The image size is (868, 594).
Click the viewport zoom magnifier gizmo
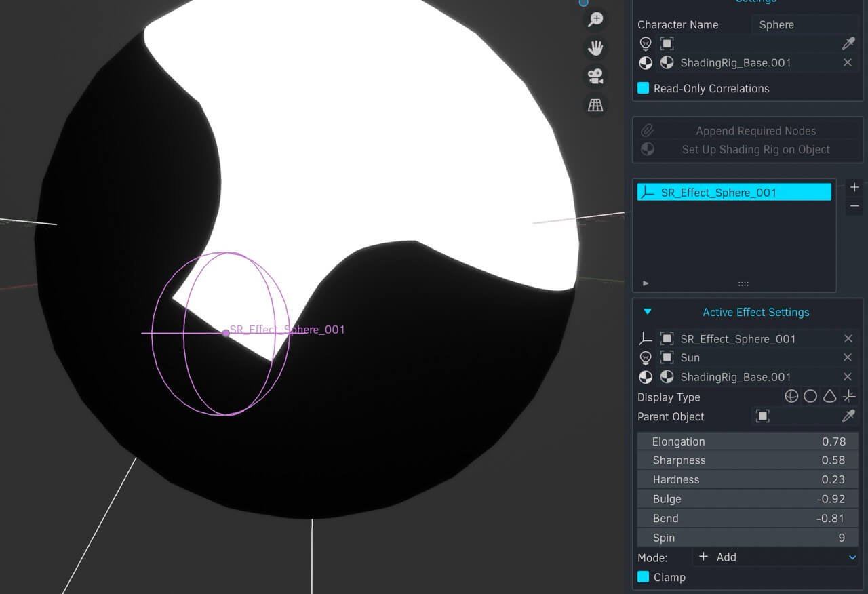[595, 20]
